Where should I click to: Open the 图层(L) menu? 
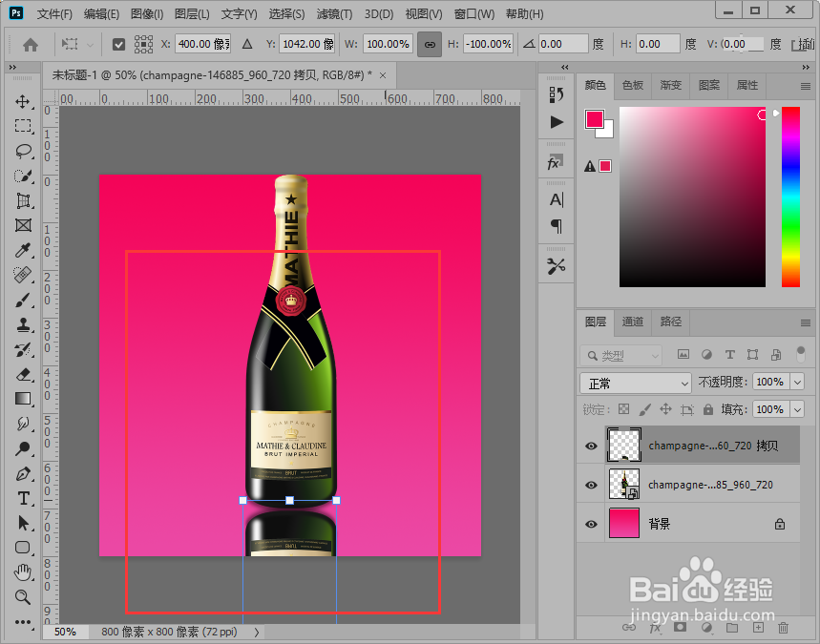[192, 14]
